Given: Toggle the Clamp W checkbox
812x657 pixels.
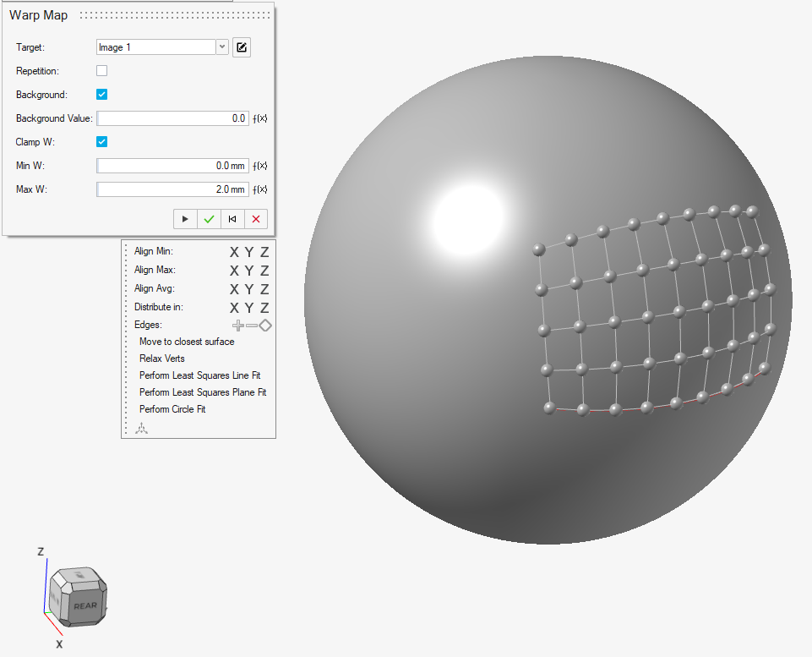Looking at the screenshot, I should (x=101, y=142).
